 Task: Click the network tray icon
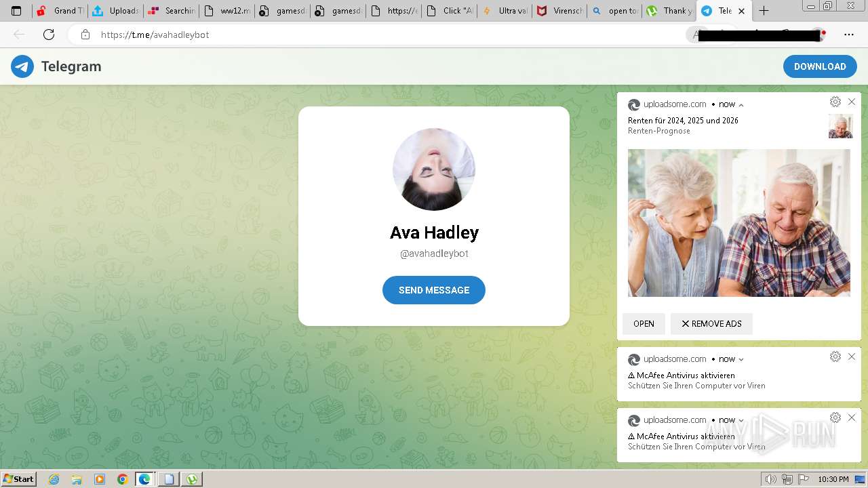click(787, 479)
